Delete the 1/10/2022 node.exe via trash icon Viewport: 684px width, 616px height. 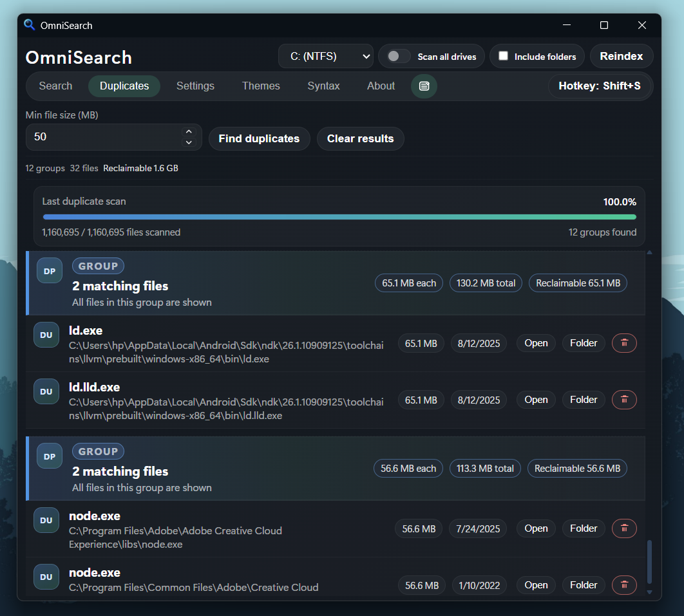pos(624,585)
